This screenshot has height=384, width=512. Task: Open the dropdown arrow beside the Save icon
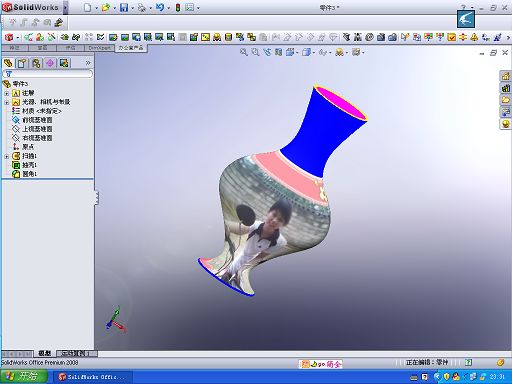(x=132, y=8)
